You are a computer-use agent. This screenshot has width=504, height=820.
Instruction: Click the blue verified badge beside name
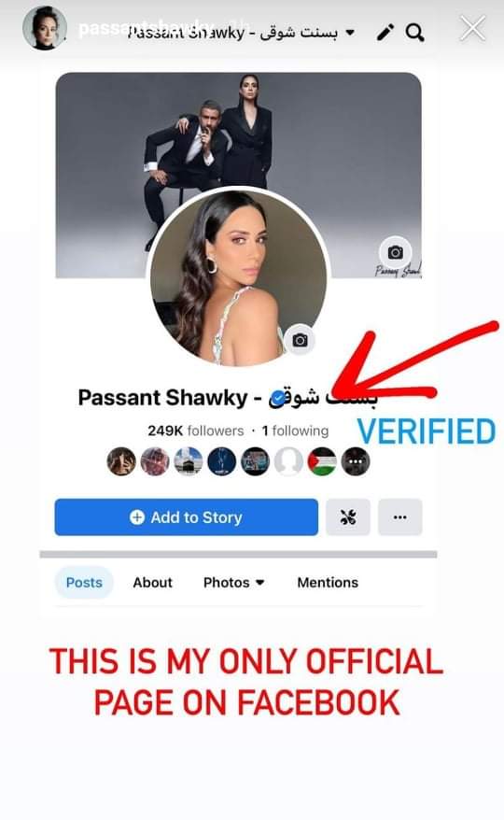[x=279, y=398]
